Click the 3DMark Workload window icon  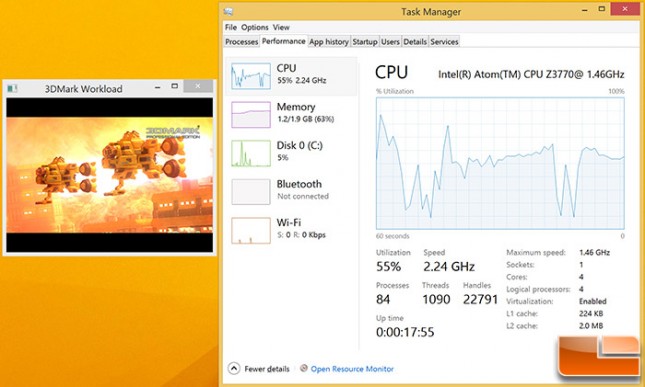(12, 88)
